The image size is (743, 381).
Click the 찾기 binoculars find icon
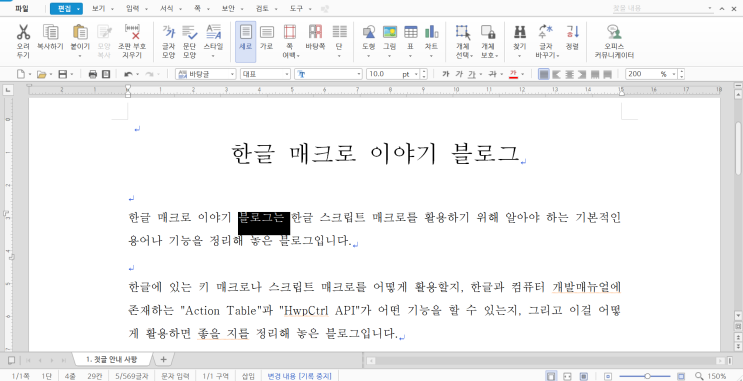520,32
